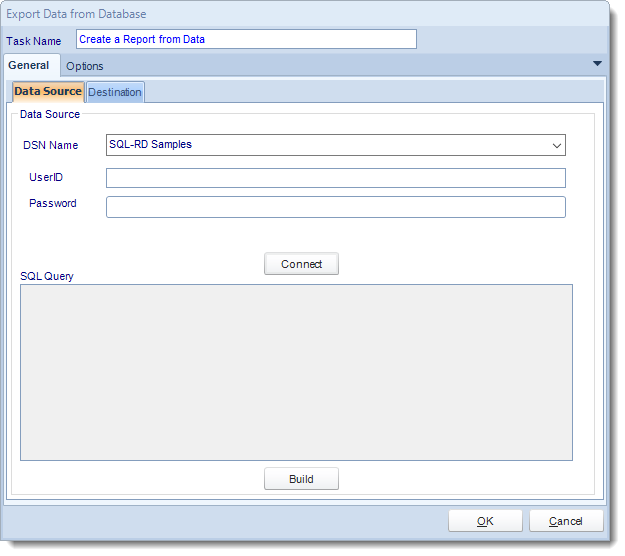
Task: Select the Data Source sub-tab
Action: 48,91
